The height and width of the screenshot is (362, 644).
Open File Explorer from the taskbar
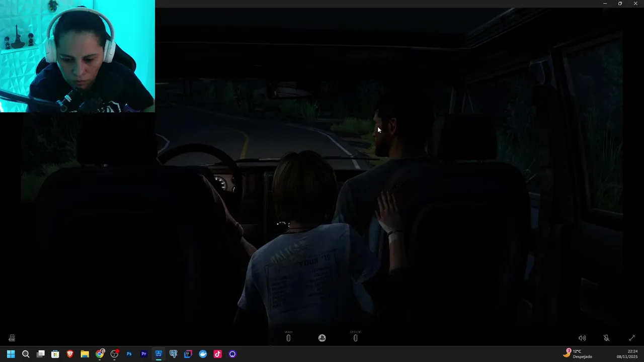[85, 354]
